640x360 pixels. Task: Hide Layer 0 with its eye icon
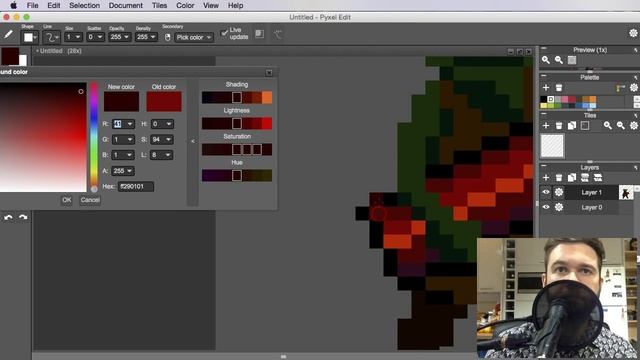coord(546,207)
